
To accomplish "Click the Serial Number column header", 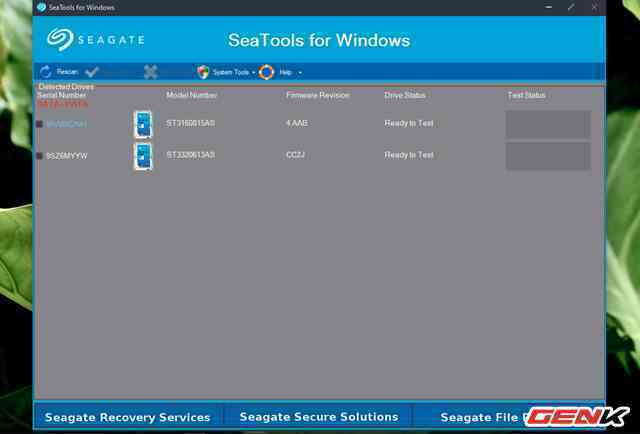I will tap(62, 95).
